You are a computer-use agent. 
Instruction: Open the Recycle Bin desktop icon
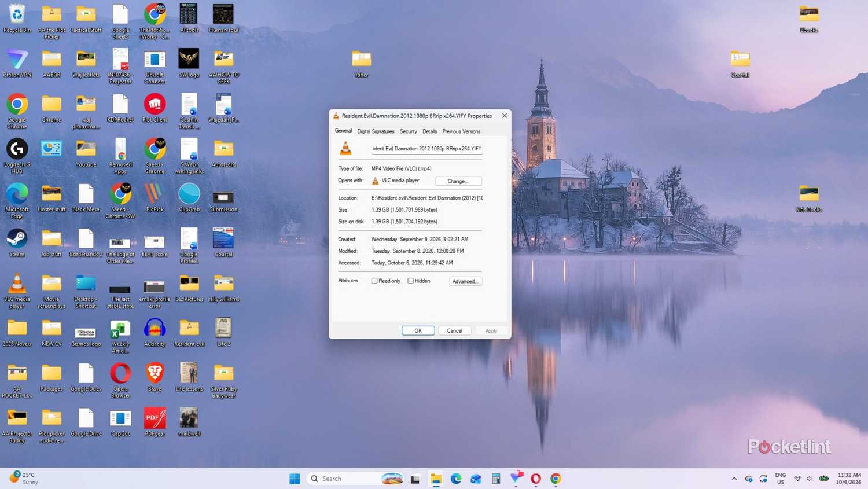click(17, 18)
